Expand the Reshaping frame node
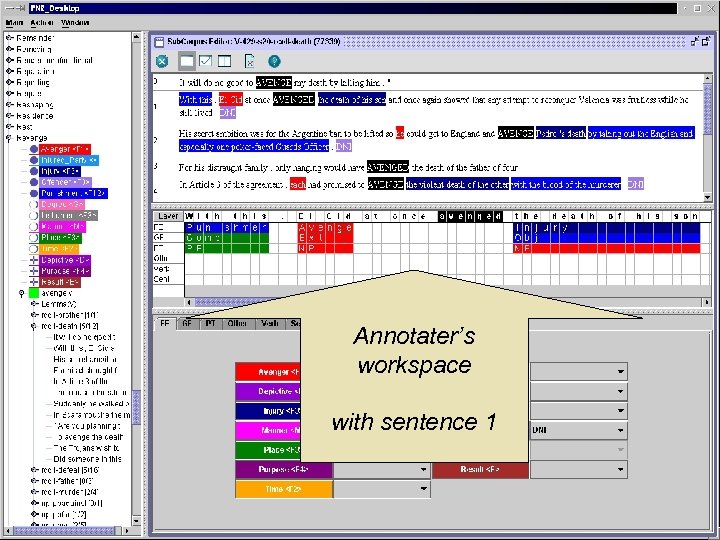The width and height of the screenshot is (720, 540). coord(9,105)
